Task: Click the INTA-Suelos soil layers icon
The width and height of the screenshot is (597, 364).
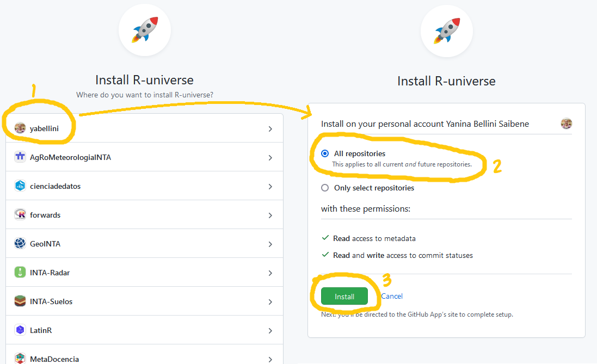Action: pyautogui.click(x=20, y=301)
